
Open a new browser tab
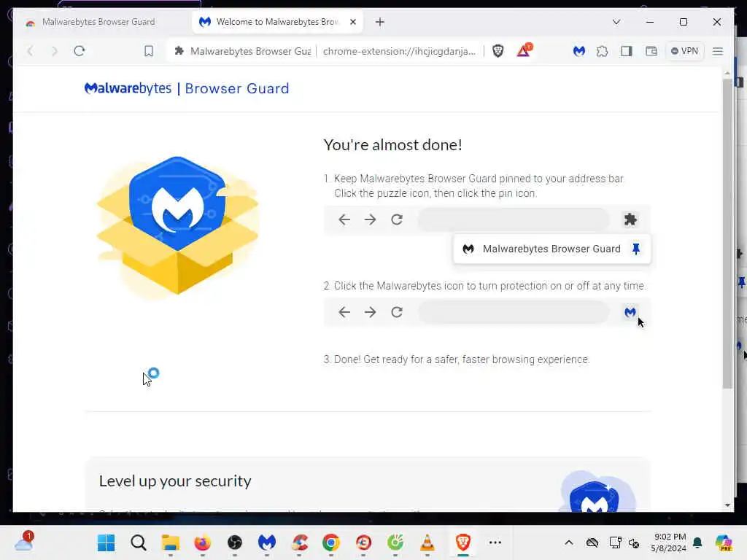click(x=379, y=22)
